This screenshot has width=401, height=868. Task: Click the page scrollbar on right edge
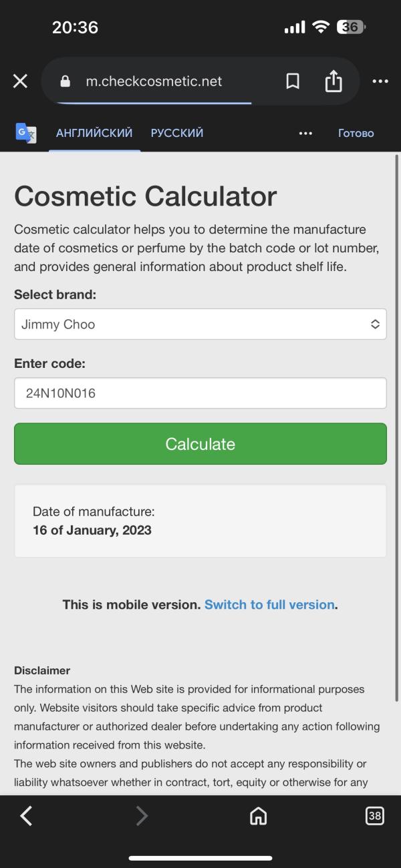(397, 427)
